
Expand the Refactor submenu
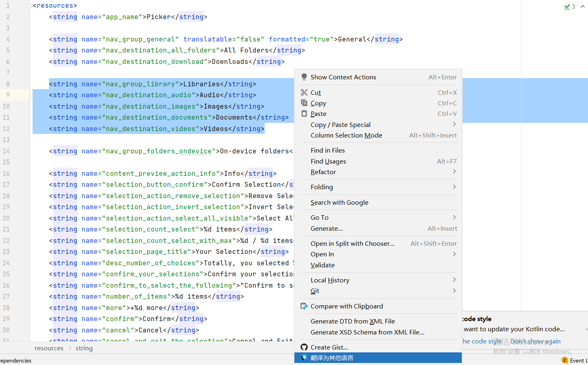point(378,172)
